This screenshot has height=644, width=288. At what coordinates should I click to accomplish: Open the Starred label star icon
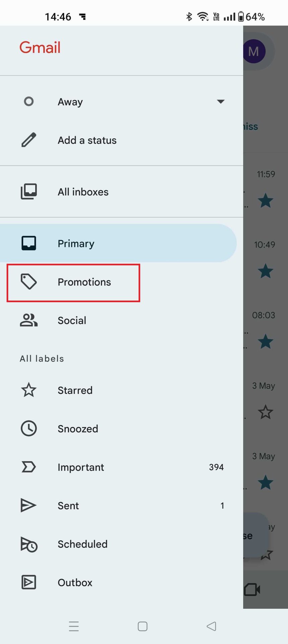coord(29,390)
